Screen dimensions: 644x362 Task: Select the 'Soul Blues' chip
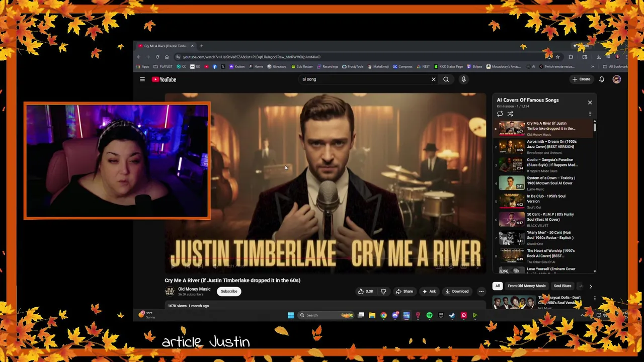click(x=562, y=286)
